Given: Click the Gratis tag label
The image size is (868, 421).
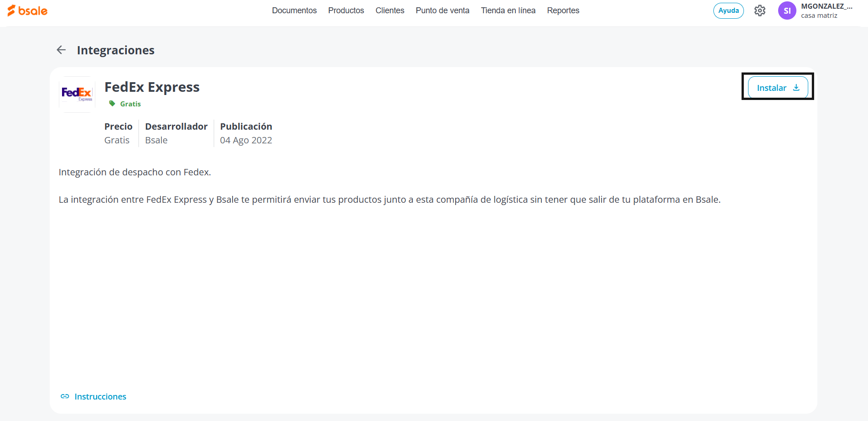Looking at the screenshot, I should 130,104.
